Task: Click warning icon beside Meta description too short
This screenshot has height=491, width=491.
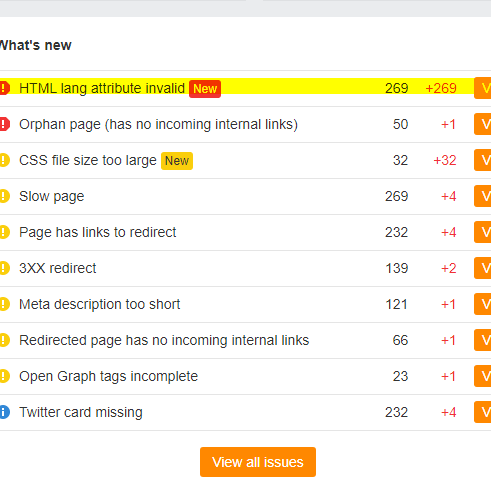Action: tap(4, 304)
